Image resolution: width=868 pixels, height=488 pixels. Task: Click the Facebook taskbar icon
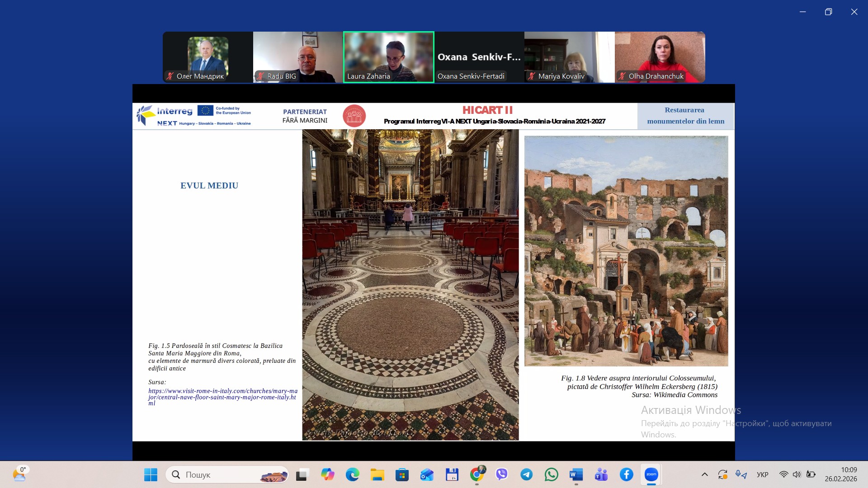click(x=626, y=474)
